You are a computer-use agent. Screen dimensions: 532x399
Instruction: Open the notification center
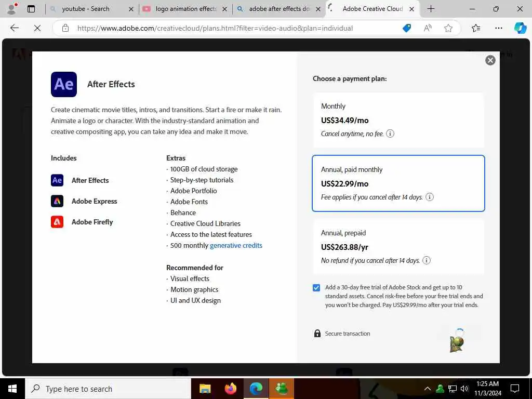click(x=515, y=389)
